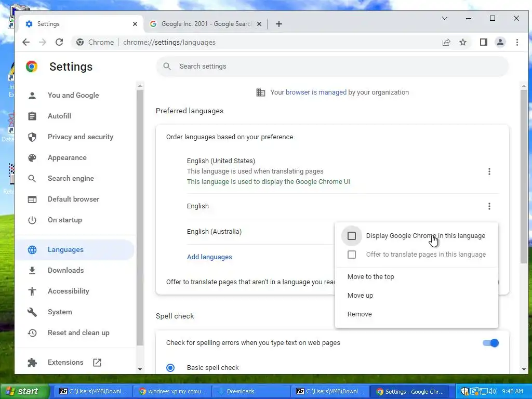Viewport: 532px width, 399px height.
Task: Open more actions for English
Action: 489,206
